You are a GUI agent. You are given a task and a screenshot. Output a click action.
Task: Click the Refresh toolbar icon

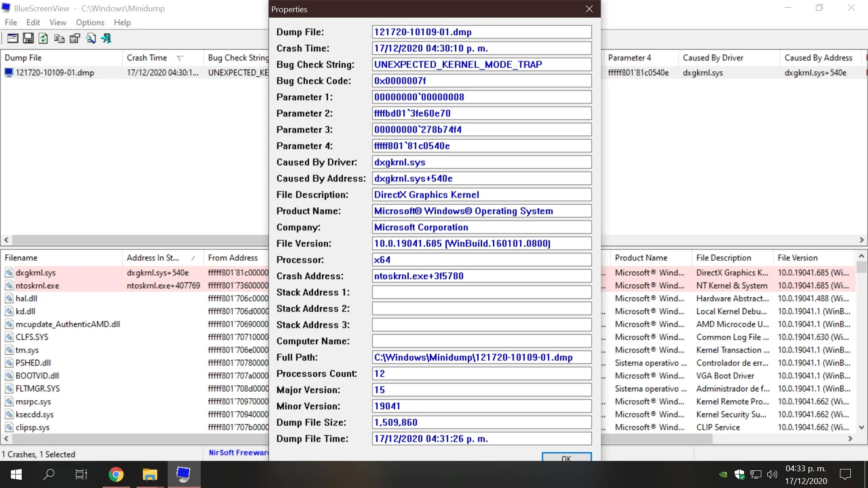pos(43,38)
